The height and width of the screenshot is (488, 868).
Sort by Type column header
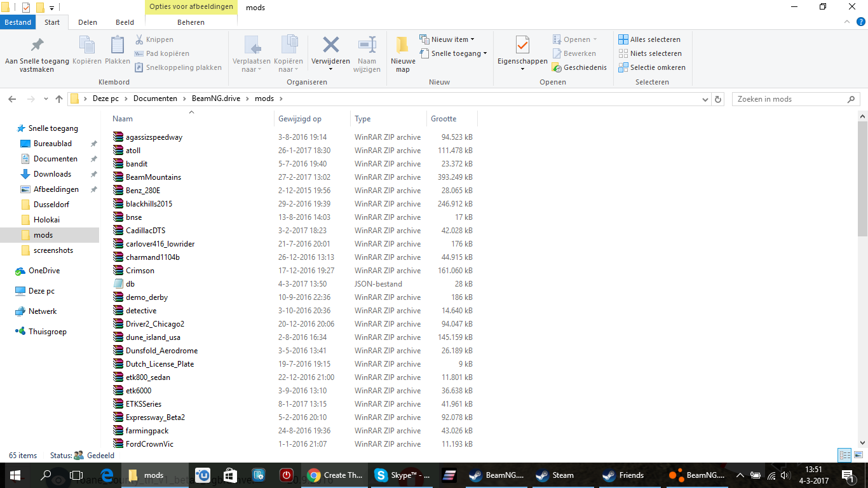(388, 119)
